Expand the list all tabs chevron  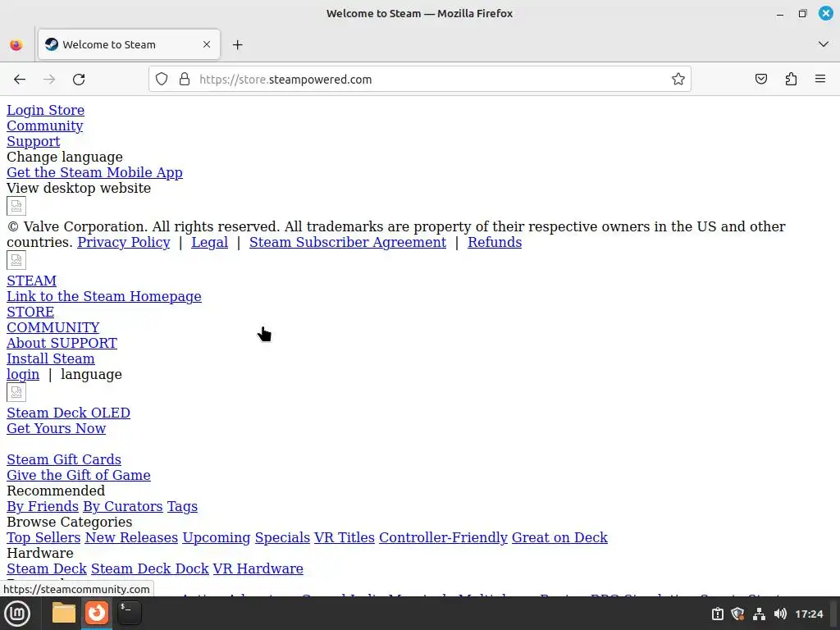pos(824,44)
